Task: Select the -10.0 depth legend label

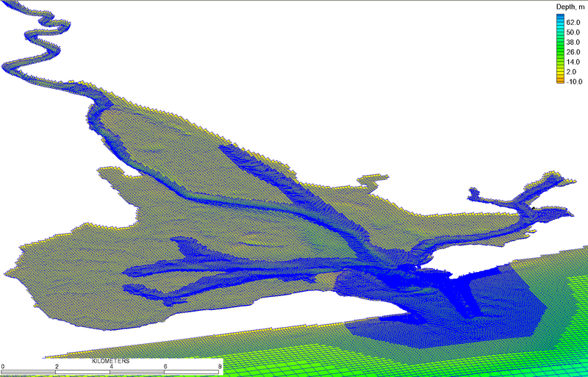Action: pos(574,82)
